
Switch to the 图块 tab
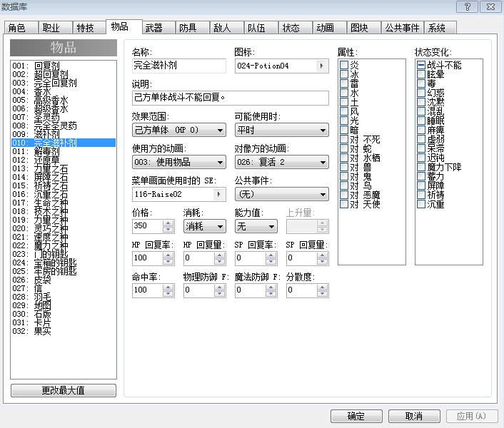click(364, 28)
